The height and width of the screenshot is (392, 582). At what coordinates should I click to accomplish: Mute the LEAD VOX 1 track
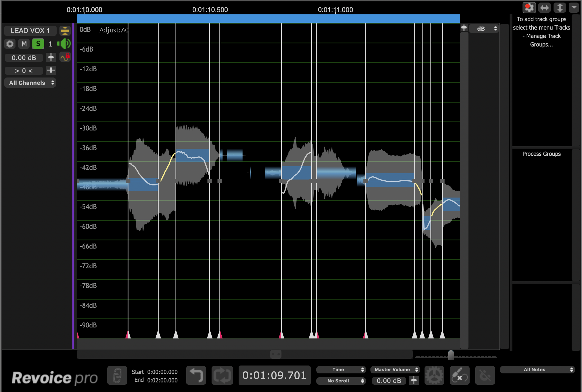click(24, 44)
